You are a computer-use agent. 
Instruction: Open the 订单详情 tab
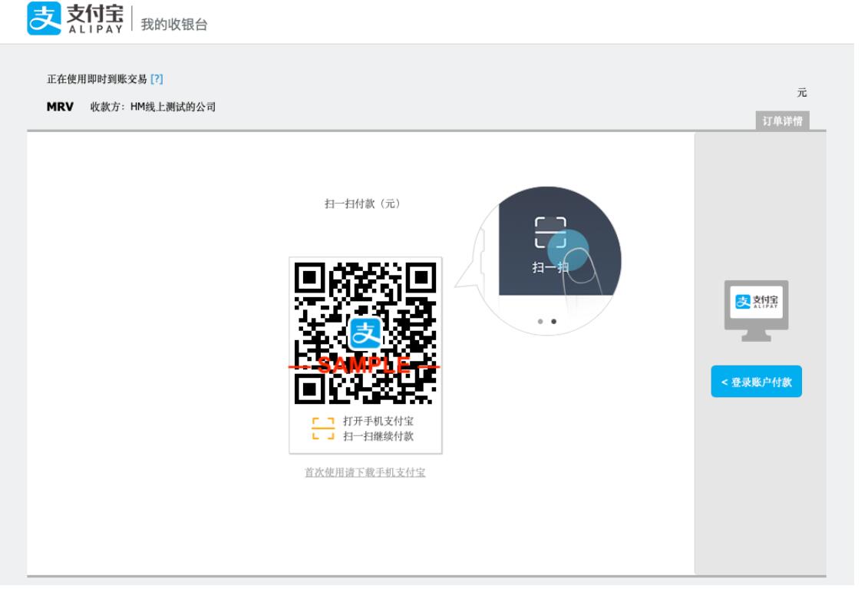(782, 121)
